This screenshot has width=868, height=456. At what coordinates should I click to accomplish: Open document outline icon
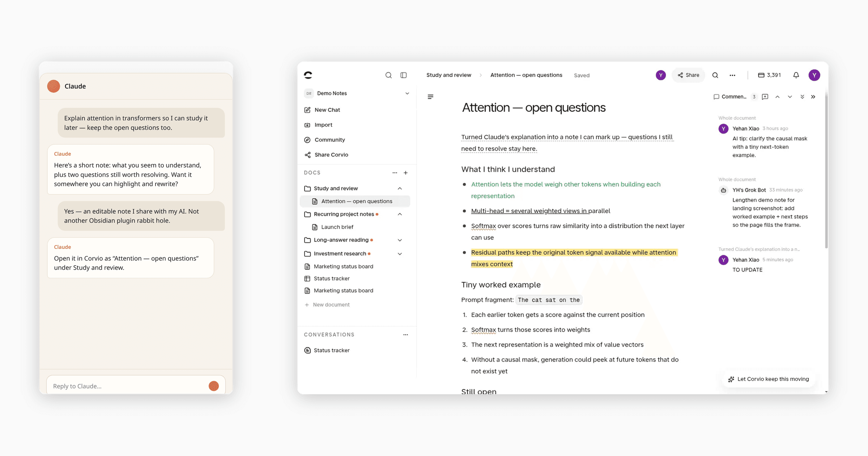point(430,97)
